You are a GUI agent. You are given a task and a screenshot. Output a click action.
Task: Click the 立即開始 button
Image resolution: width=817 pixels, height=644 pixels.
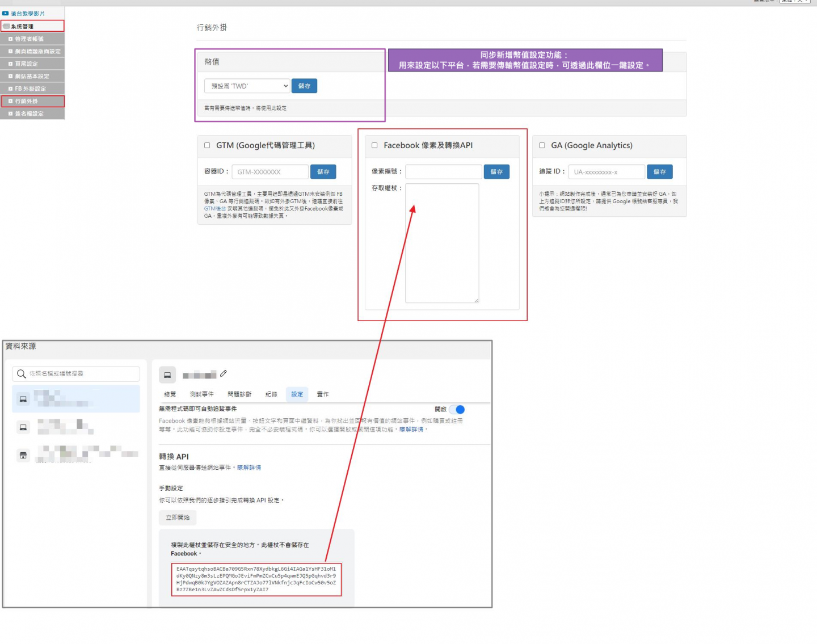tap(178, 517)
